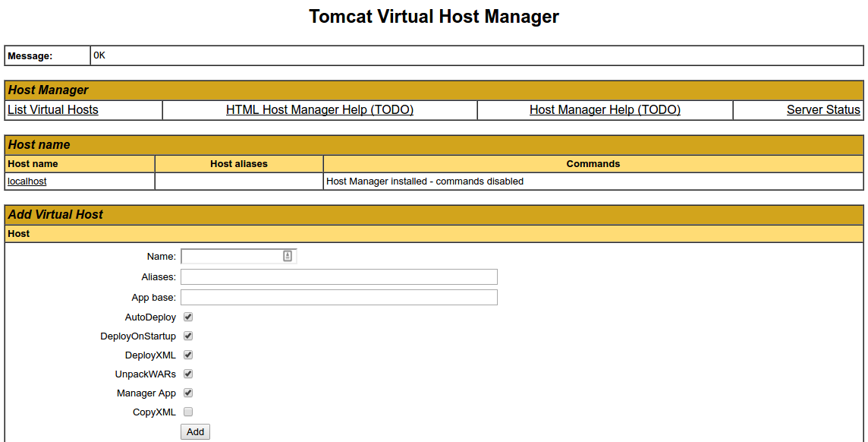Click the 'Commands' column header
Viewport: 868px width, 442px height.
(593, 164)
